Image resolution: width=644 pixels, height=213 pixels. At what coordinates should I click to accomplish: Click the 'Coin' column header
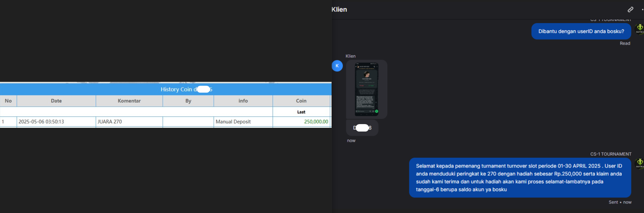(x=301, y=101)
